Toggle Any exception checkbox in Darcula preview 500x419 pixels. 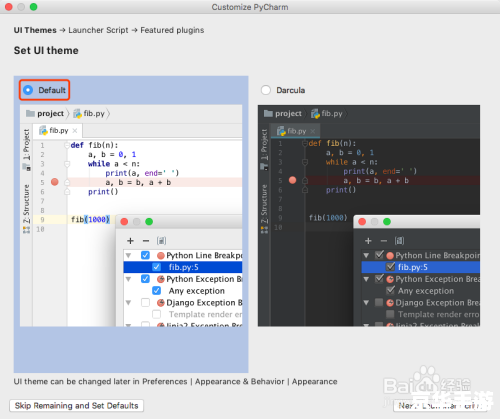coord(390,290)
